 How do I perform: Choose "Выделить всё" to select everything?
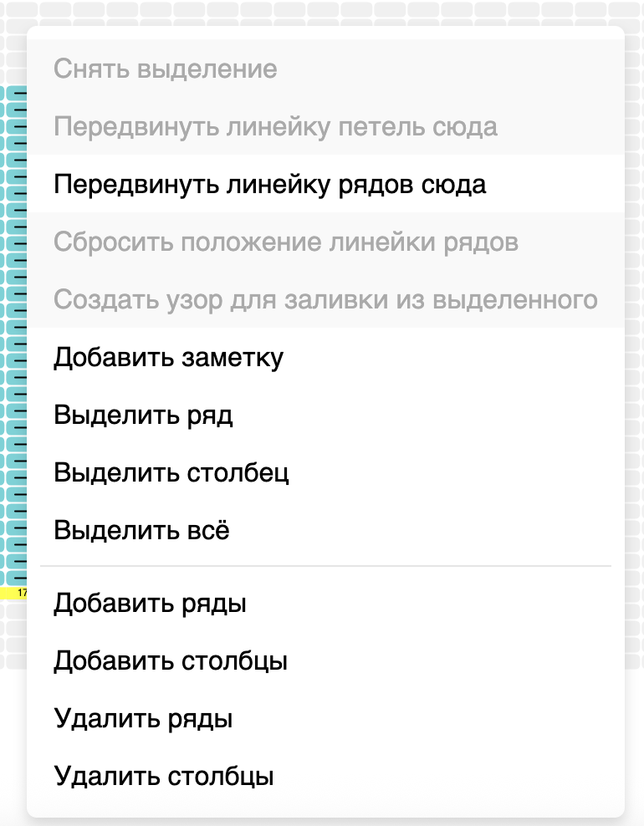(x=141, y=530)
